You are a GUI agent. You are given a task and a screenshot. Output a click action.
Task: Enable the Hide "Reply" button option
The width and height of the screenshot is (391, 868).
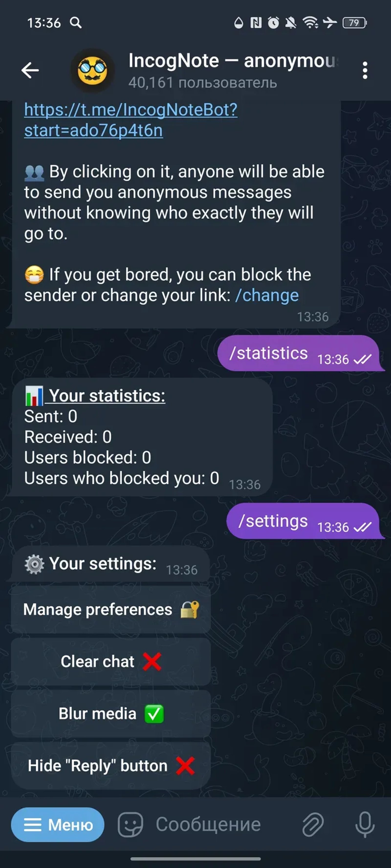110,765
